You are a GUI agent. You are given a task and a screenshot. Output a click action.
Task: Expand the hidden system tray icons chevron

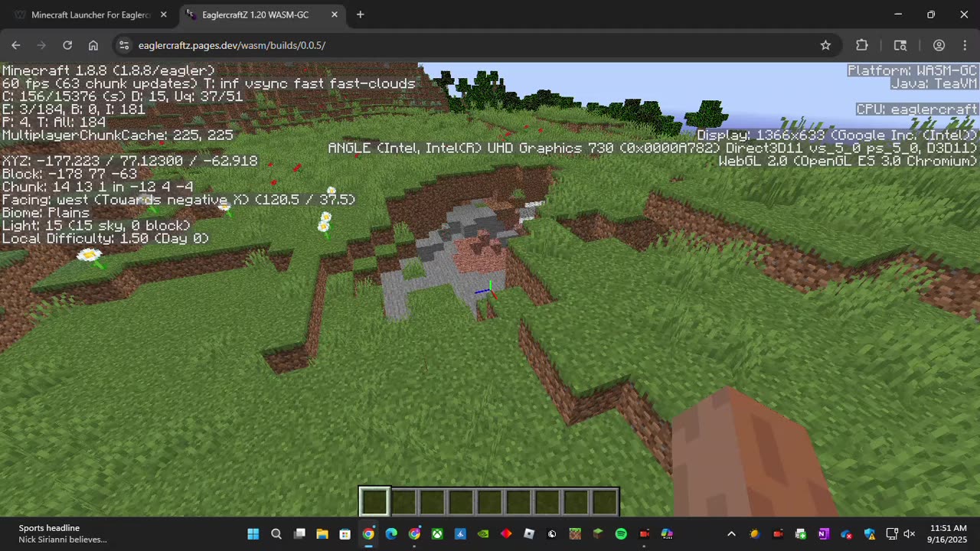[731, 533]
